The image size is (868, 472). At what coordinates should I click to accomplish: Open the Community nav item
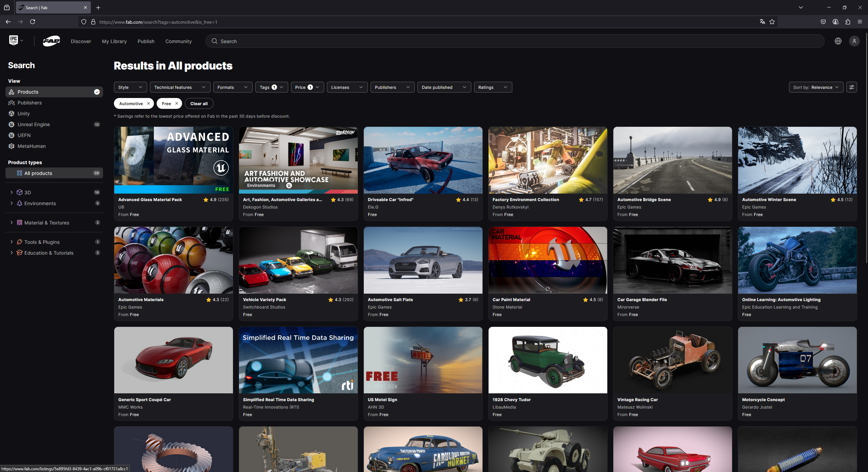pyautogui.click(x=178, y=41)
